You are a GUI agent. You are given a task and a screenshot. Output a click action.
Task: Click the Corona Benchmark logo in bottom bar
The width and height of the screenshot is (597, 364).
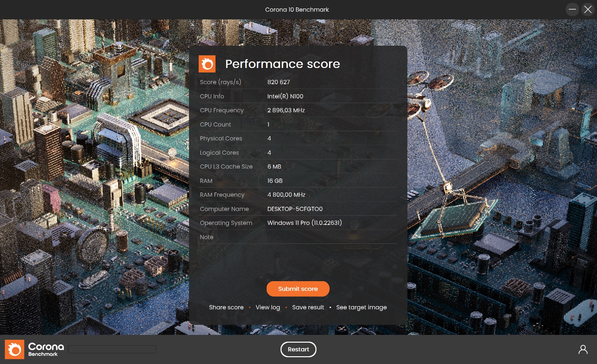pos(34,349)
